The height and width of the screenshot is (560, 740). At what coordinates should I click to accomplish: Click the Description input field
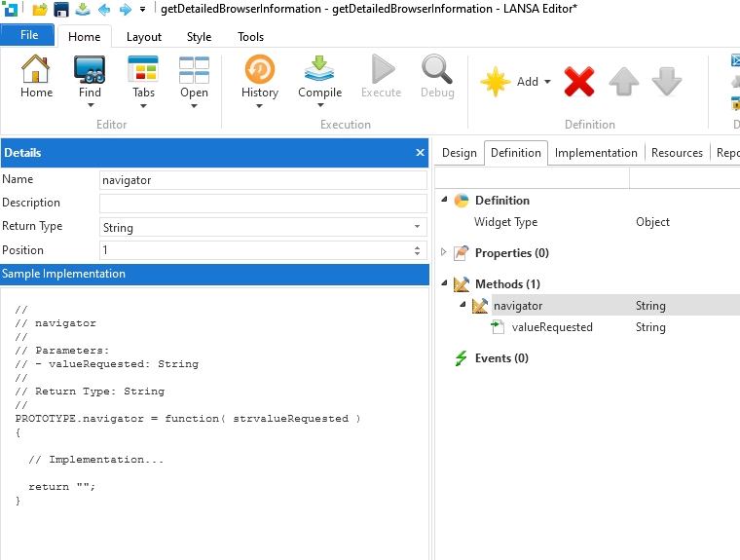[263, 204]
